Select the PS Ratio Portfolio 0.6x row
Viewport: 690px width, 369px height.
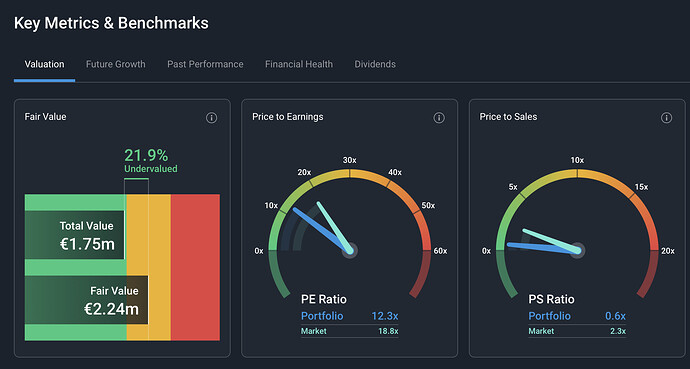pyautogui.click(x=577, y=316)
